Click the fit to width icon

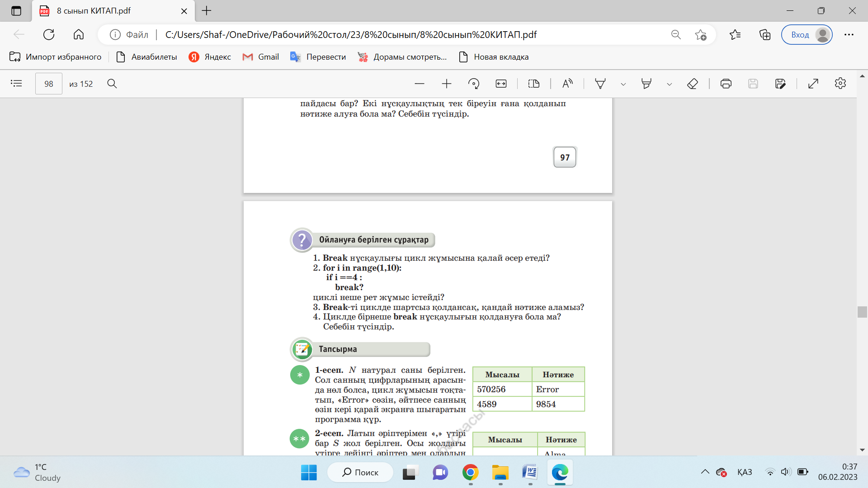(x=501, y=84)
